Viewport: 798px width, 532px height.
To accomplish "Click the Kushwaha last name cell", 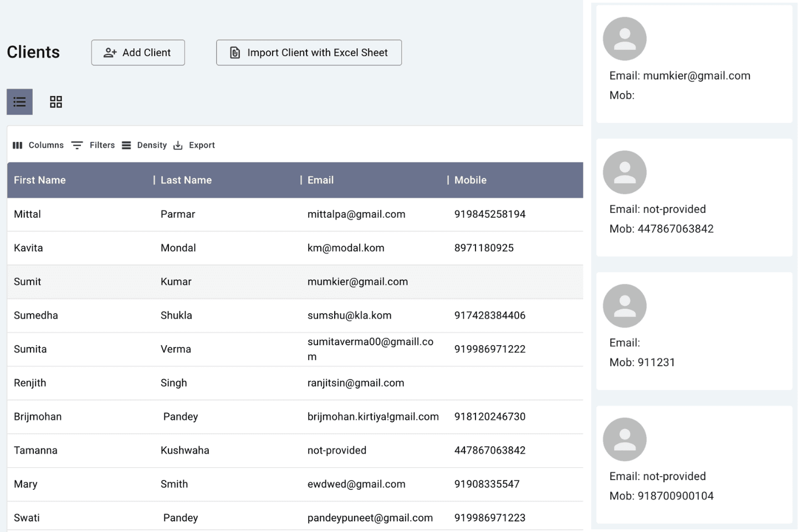I will 185,451.
